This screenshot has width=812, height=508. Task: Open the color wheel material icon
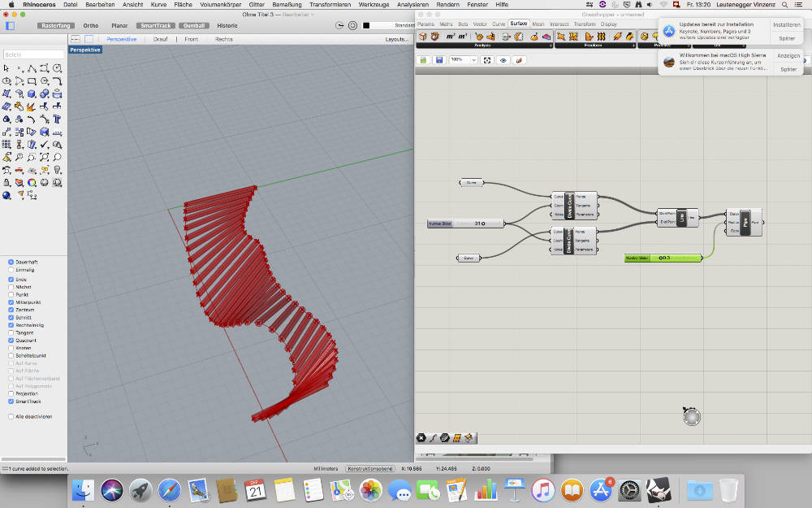32,182
